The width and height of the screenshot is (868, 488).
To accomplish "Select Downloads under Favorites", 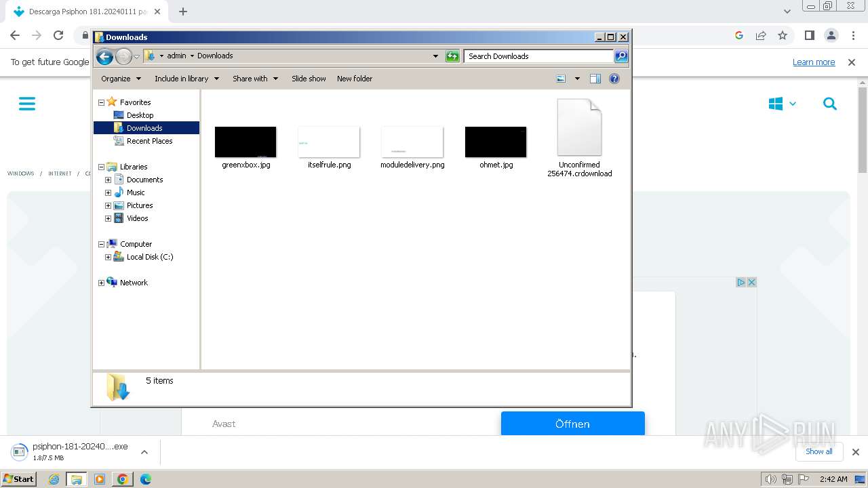I will tap(144, 128).
